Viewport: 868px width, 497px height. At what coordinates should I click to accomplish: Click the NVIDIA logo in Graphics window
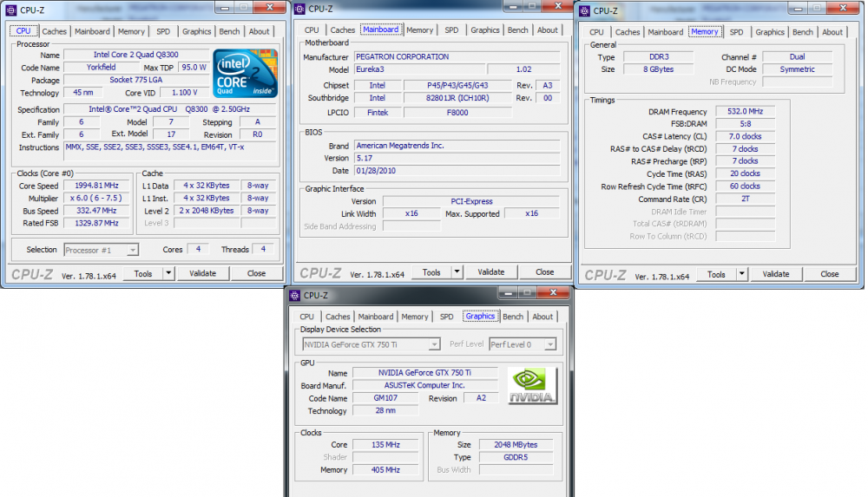pos(532,386)
